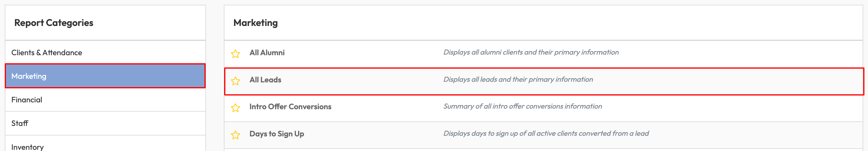Open the All Alumni report

point(267,53)
